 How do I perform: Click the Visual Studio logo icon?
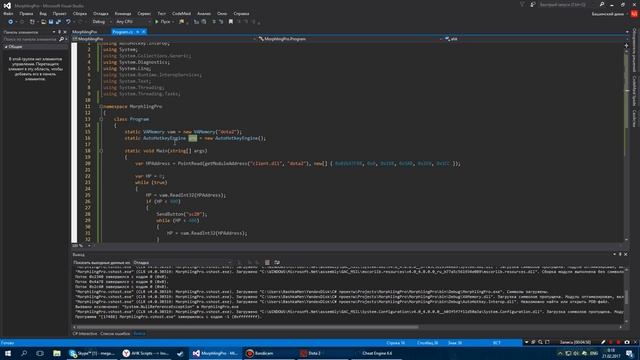pos(7,5)
